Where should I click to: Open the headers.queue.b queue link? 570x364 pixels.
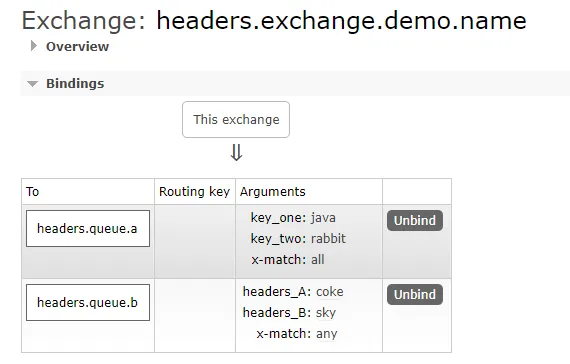click(88, 303)
